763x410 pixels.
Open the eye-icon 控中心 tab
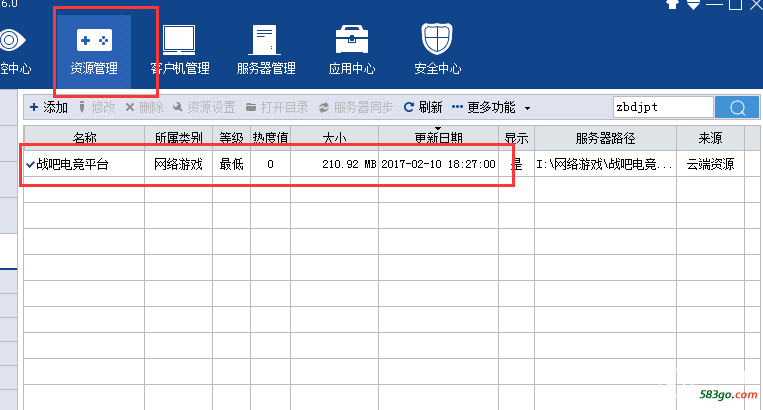pyautogui.click(x=15, y=51)
